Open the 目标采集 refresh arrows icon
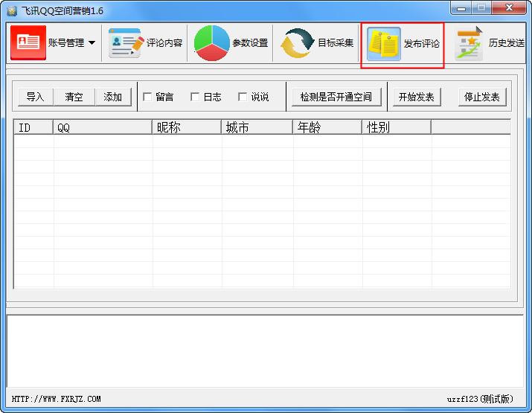This screenshot has width=532, height=413. (298, 43)
